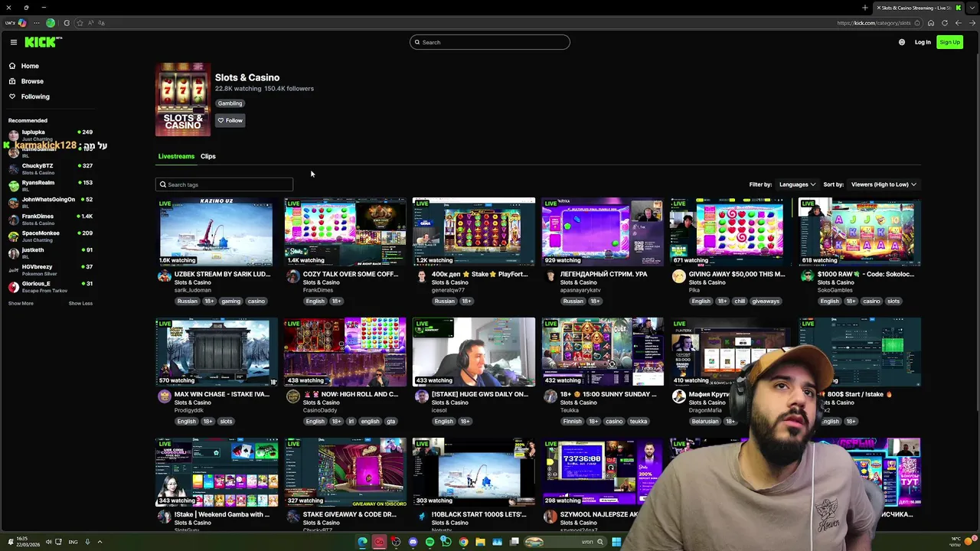Open the hamburger sidebar menu
The image size is (980, 551).
click(13, 42)
